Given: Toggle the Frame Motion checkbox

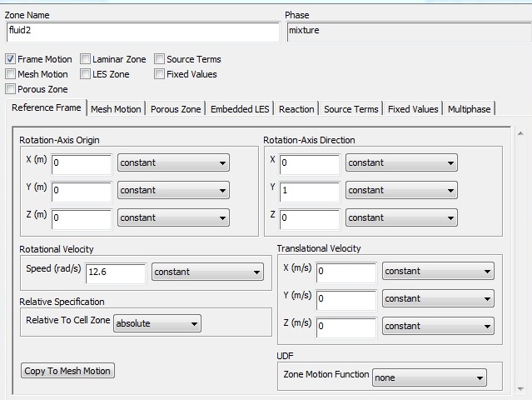Looking at the screenshot, I should 11,59.
